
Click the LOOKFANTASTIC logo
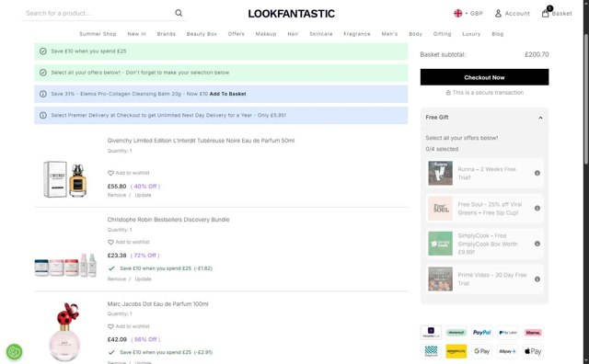[x=292, y=14]
